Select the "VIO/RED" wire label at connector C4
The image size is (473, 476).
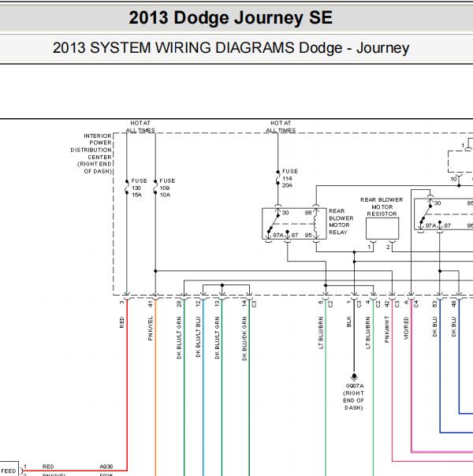[x=406, y=328]
